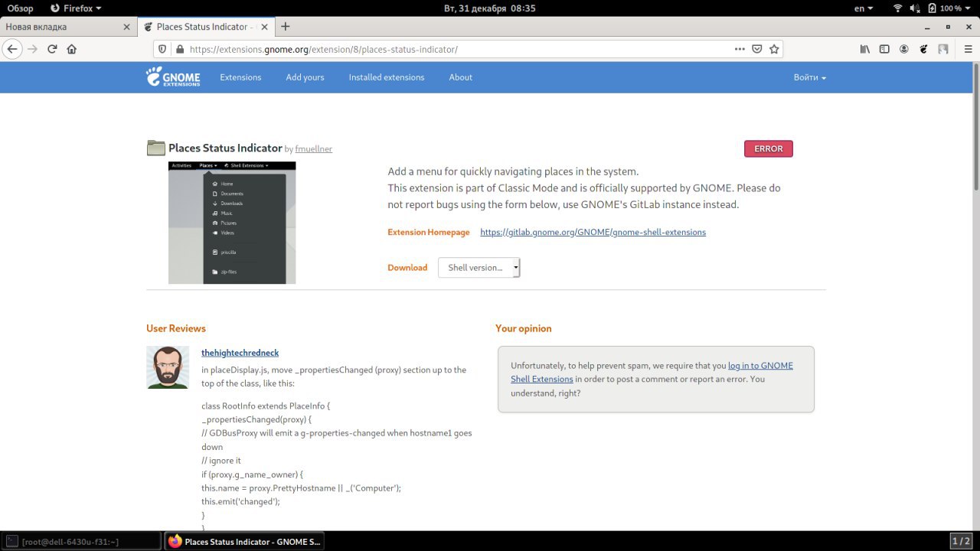
Task: Click the GNOME Extensions logo
Action: (173, 77)
